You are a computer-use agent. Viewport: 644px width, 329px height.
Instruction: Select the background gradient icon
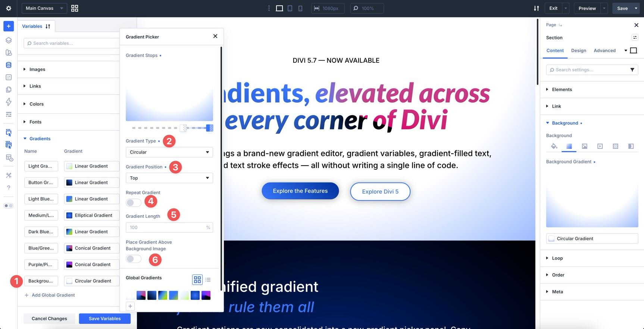[569, 146]
